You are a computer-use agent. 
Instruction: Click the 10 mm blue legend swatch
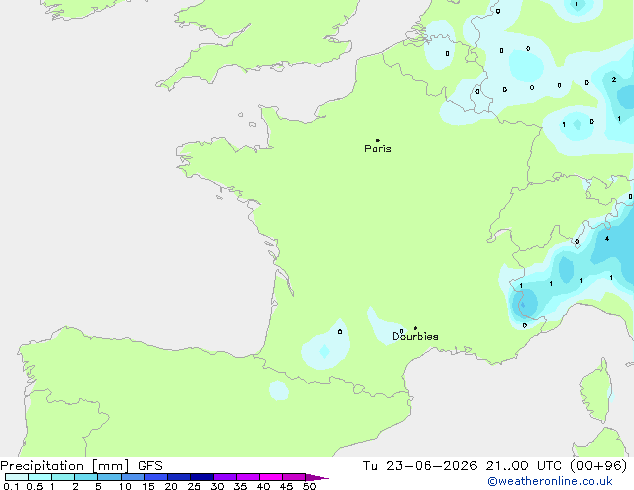[133, 477]
